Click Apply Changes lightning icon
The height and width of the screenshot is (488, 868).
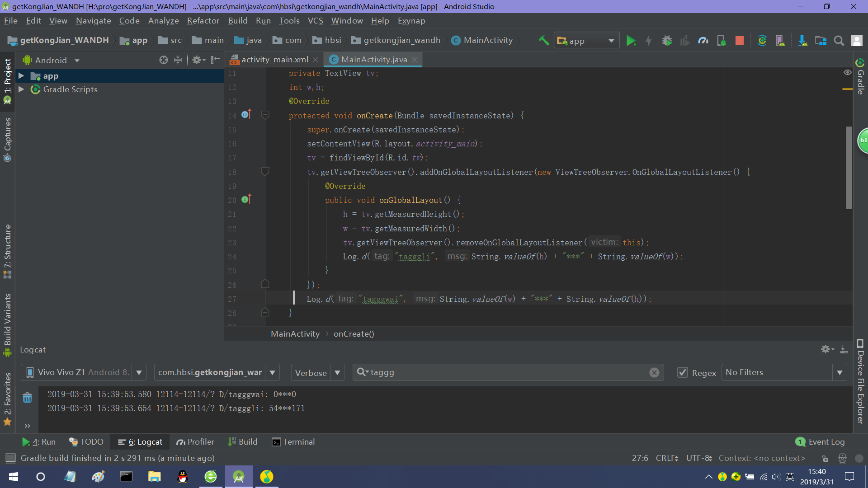pyautogui.click(x=649, y=41)
